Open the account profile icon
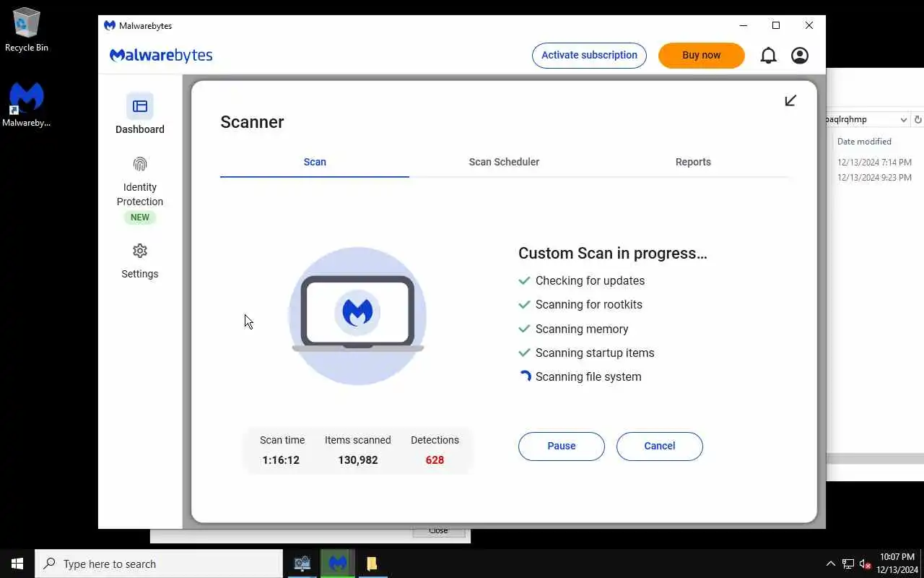The width and height of the screenshot is (924, 578). [800, 56]
